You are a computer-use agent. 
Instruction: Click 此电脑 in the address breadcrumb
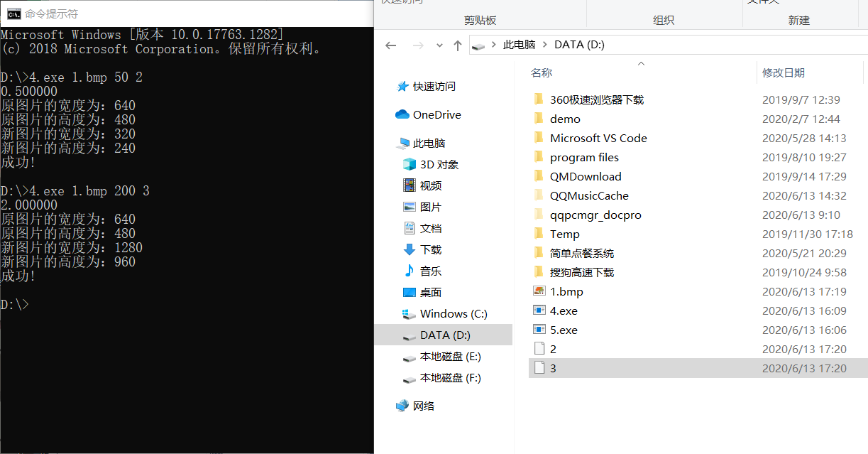click(x=519, y=45)
